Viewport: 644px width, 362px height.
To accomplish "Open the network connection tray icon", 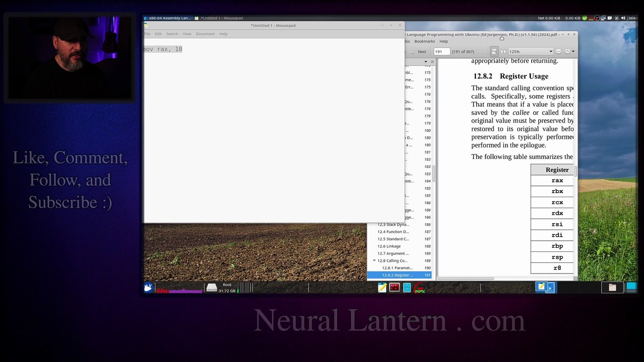I will [603, 18].
